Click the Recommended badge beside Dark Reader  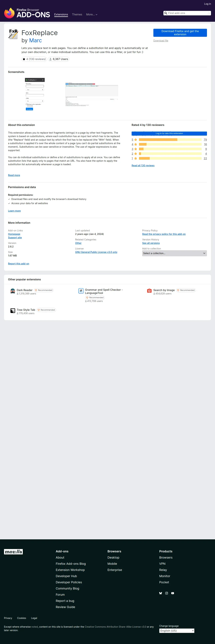click(x=44, y=290)
